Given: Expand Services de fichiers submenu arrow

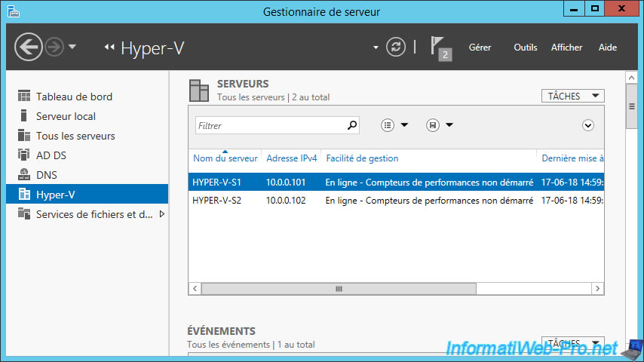Looking at the screenshot, I should pyautogui.click(x=162, y=214).
